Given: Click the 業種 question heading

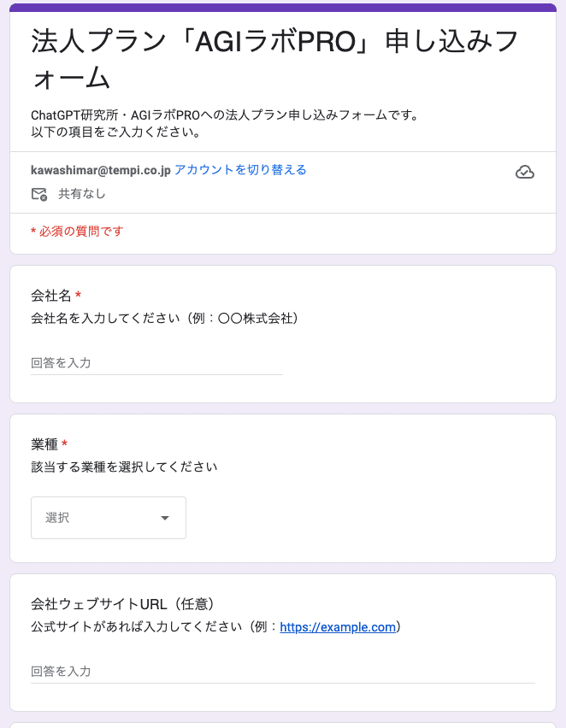Looking at the screenshot, I should [x=44, y=444].
